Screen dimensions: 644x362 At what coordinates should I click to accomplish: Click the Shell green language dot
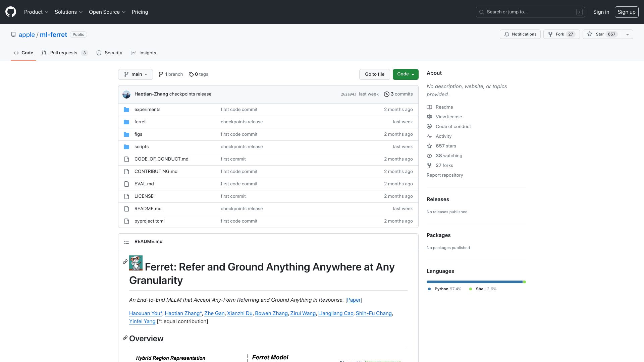(x=471, y=289)
